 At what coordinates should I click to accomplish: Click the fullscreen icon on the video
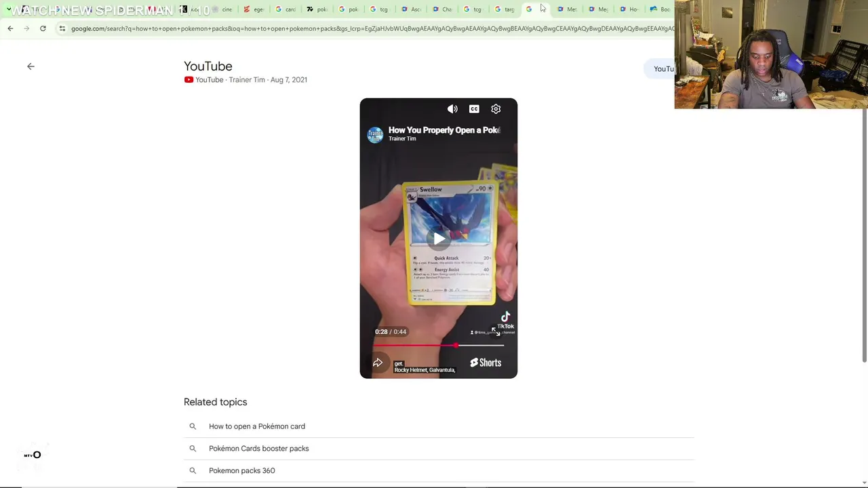(x=496, y=331)
